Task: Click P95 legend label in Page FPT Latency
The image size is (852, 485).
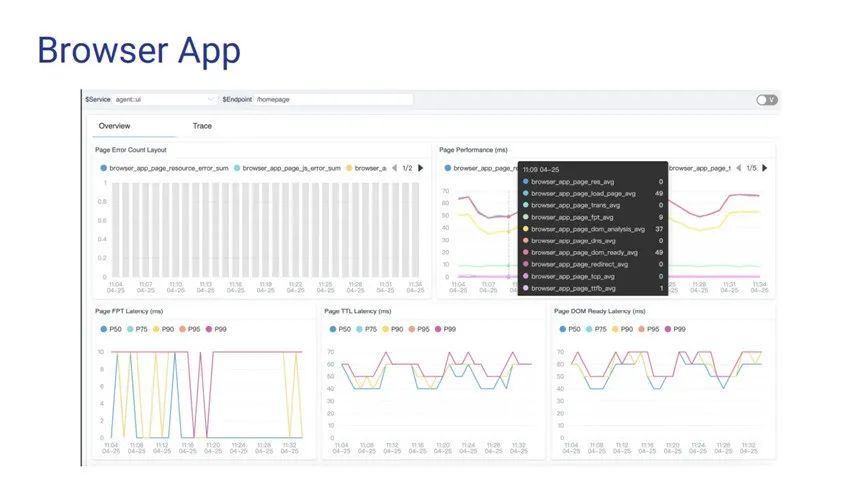Action: click(x=193, y=328)
